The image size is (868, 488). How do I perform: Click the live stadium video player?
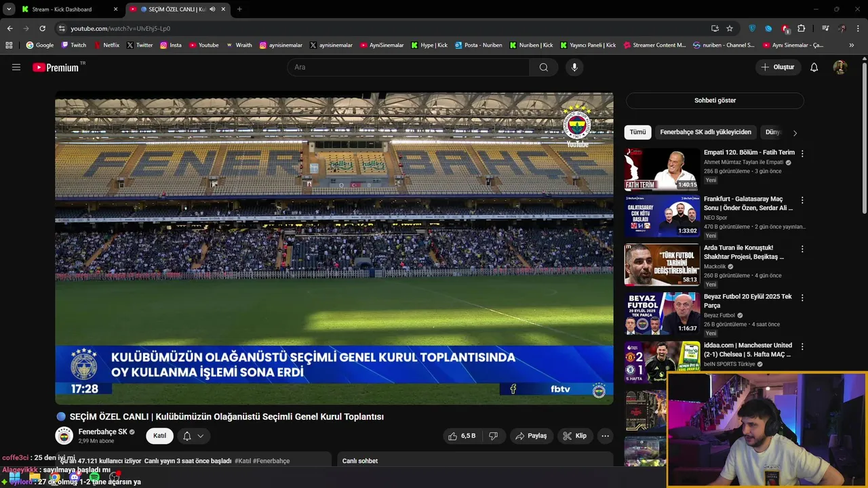(x=334, y=248)
